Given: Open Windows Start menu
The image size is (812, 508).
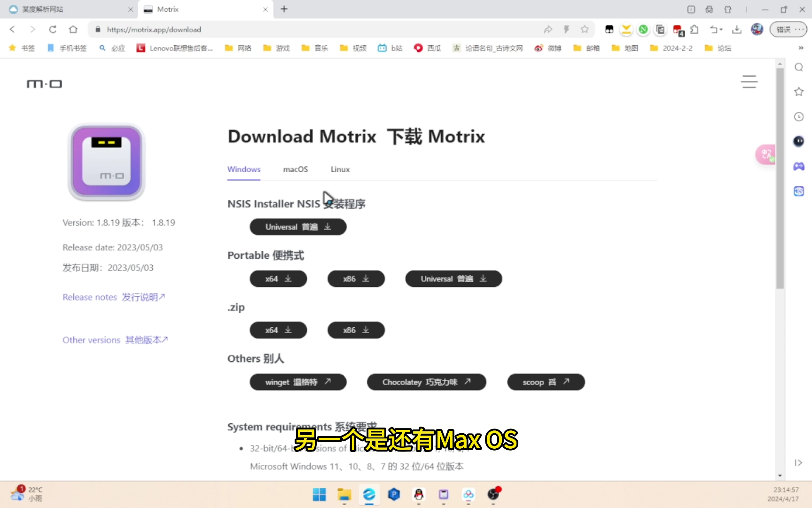Looking at the screenshot, I should [x=320, y=494].
